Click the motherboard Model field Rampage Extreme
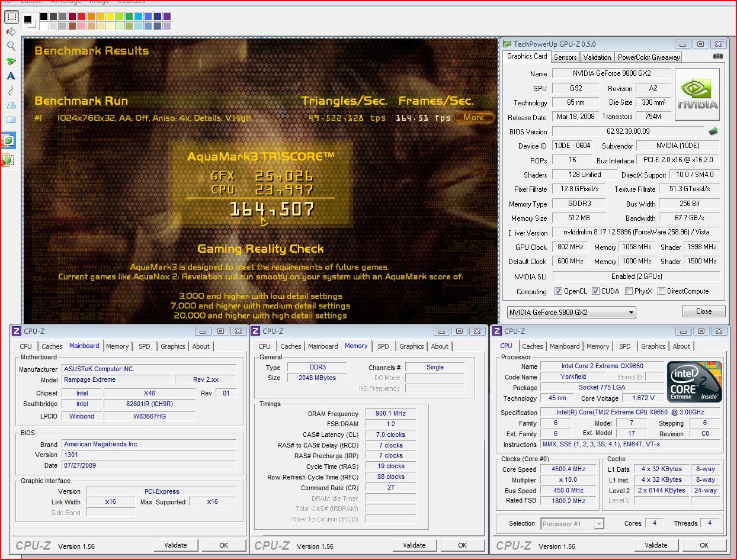Viewport: 737px width, 560px height. click(x=117, y=379)
